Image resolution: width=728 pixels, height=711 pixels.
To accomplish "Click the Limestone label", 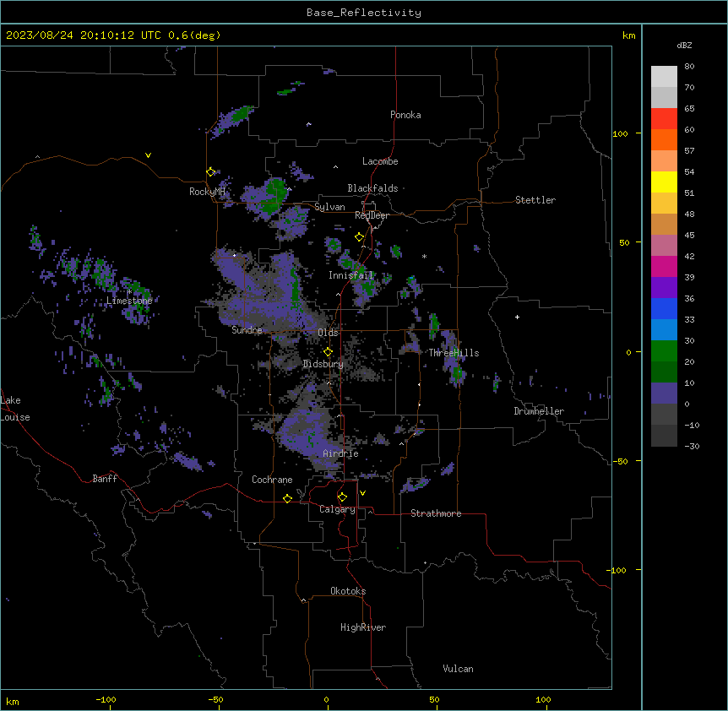I will (x=129, y=301).
